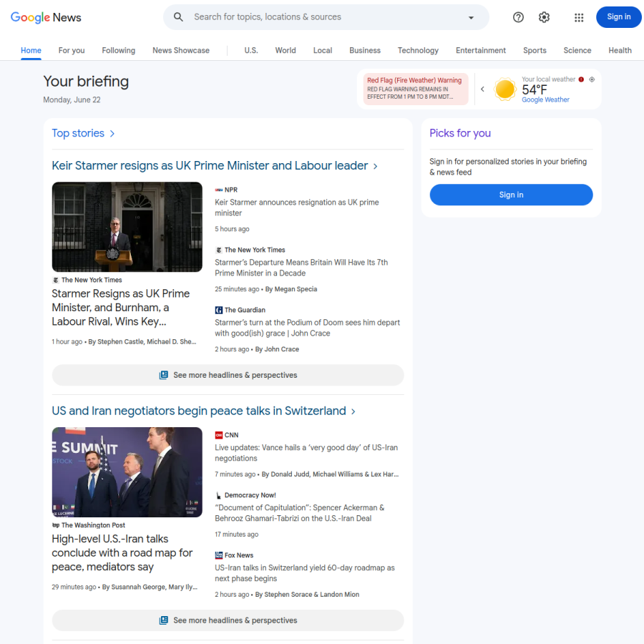
Task: Click the chevron next to Top stories
Action: pyautogui.click(x=112, y=134)
